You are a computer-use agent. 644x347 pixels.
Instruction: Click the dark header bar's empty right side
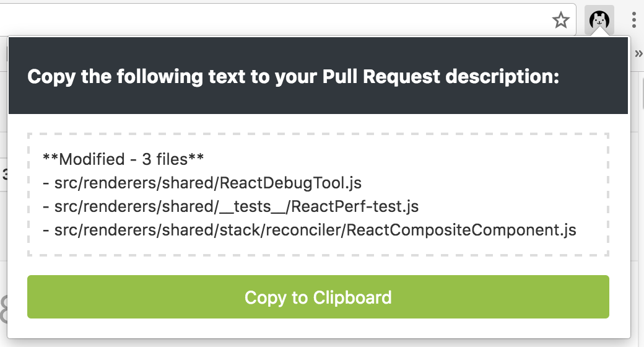point(598,77)
